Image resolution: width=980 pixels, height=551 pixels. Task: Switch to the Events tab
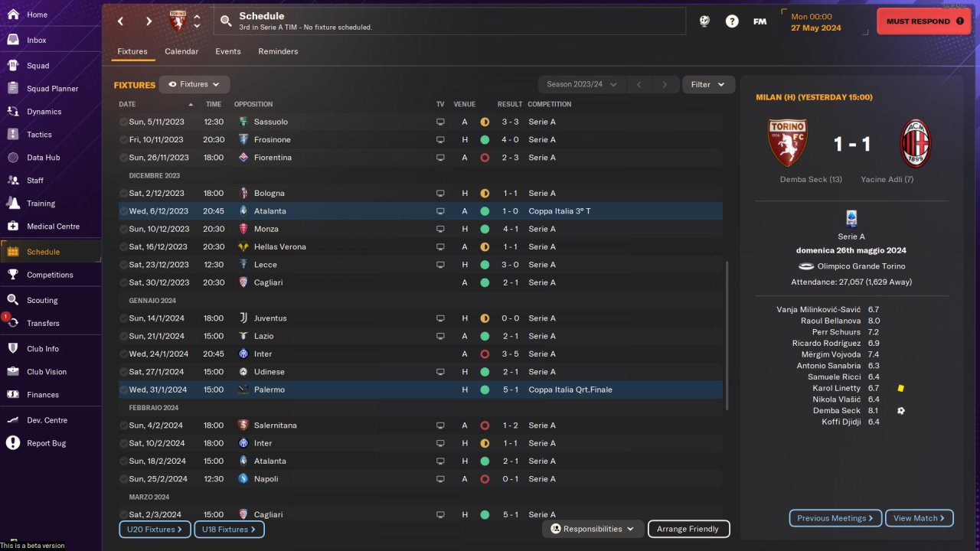tap(228, 51)
